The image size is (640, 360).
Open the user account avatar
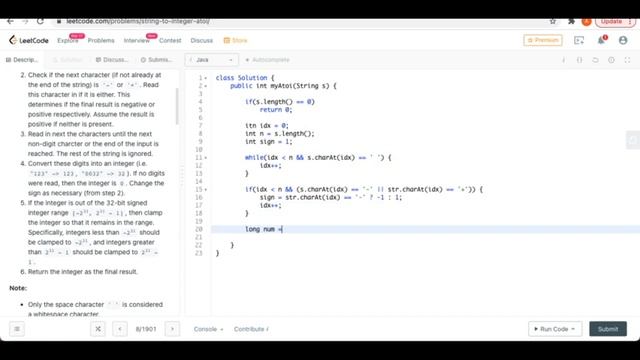pyautogui.click(x=623, y=40)
